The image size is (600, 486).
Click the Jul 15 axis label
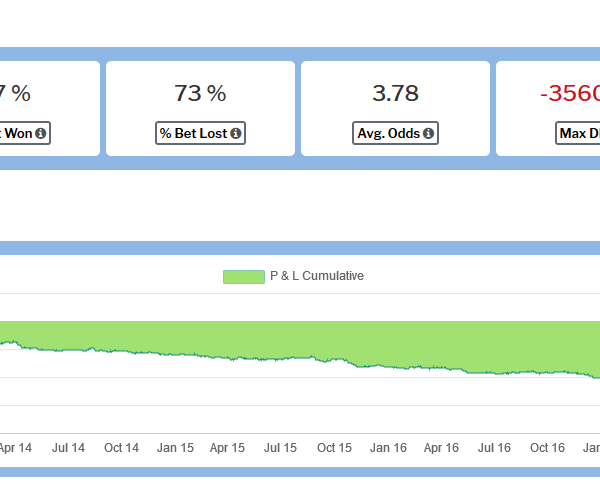[281, 448]
